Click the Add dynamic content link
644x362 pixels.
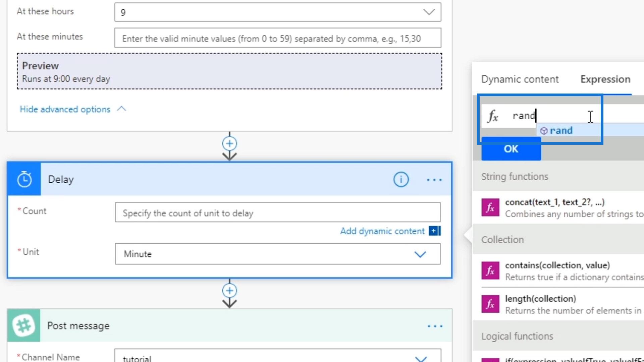tap(382, 231)
